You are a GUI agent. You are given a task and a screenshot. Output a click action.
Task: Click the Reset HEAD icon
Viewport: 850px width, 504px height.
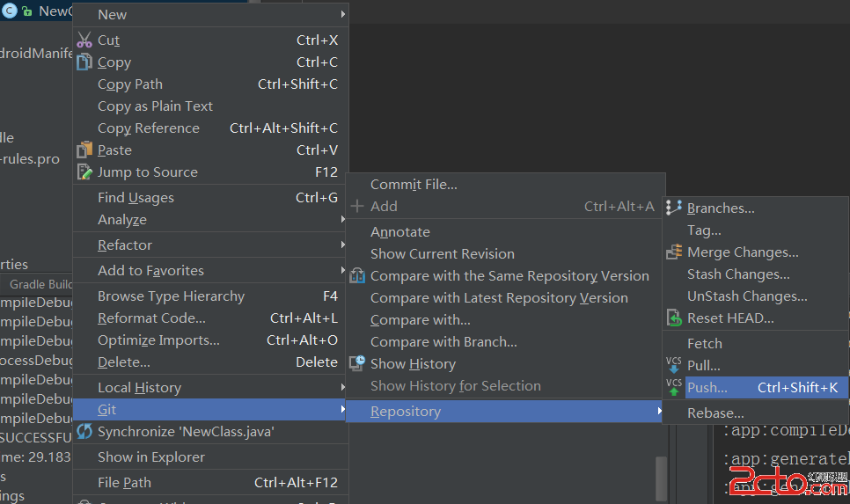pyautogui.click(x=674, y=318)
